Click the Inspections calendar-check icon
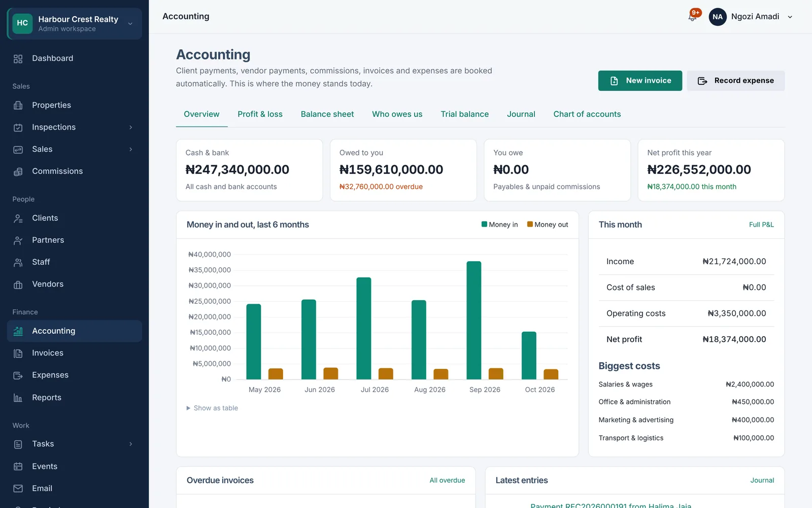 (x=18, y=128)
